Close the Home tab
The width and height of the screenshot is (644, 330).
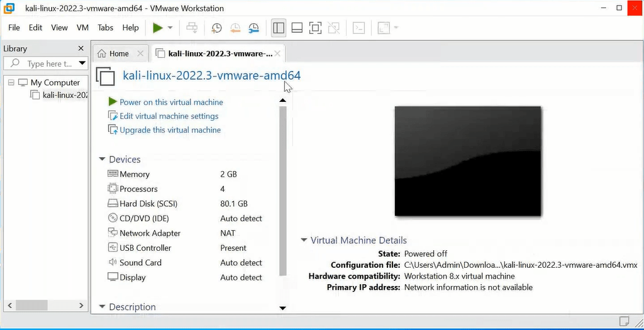(x=140, y=53)
